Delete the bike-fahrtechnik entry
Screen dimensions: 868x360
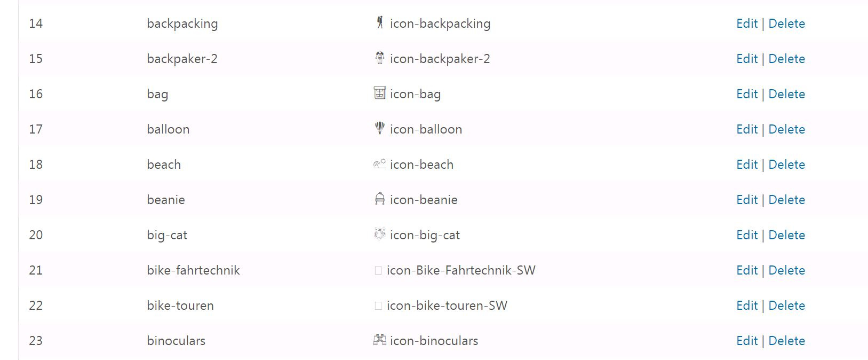[786, 270]
